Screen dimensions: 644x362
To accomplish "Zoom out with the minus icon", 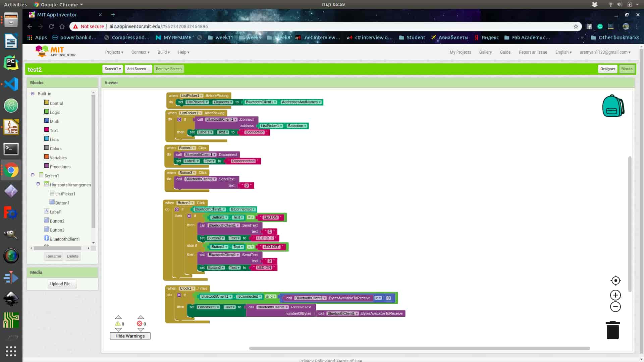I will point(615,307).
